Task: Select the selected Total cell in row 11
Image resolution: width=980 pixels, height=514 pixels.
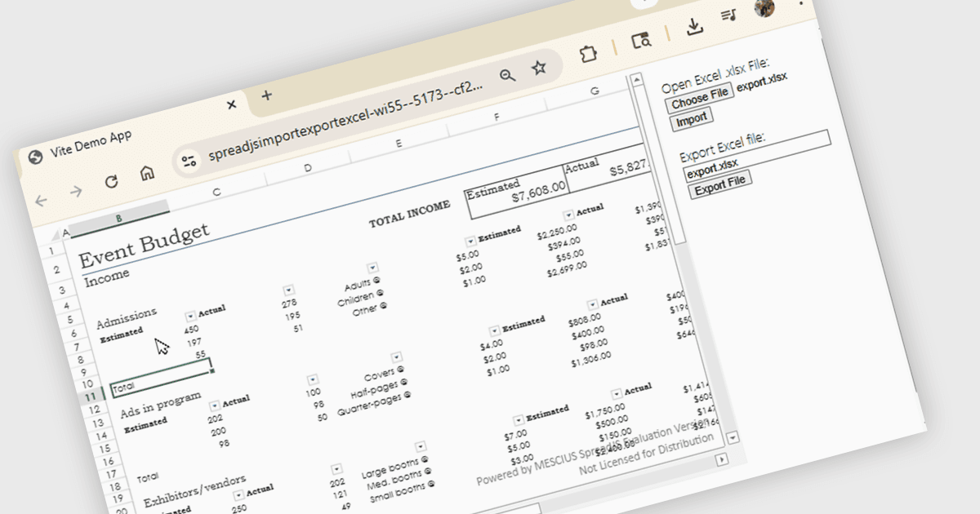Action: pos(163,379)
